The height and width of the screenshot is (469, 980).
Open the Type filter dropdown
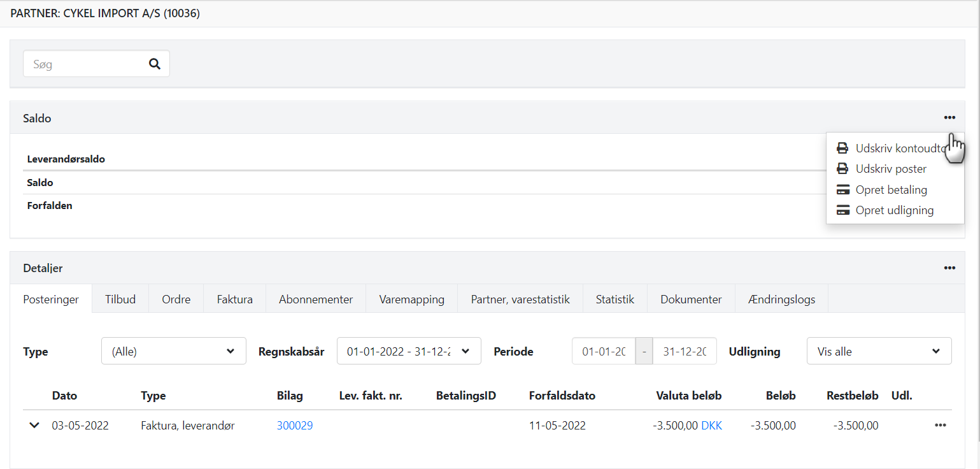pos(173,350)
